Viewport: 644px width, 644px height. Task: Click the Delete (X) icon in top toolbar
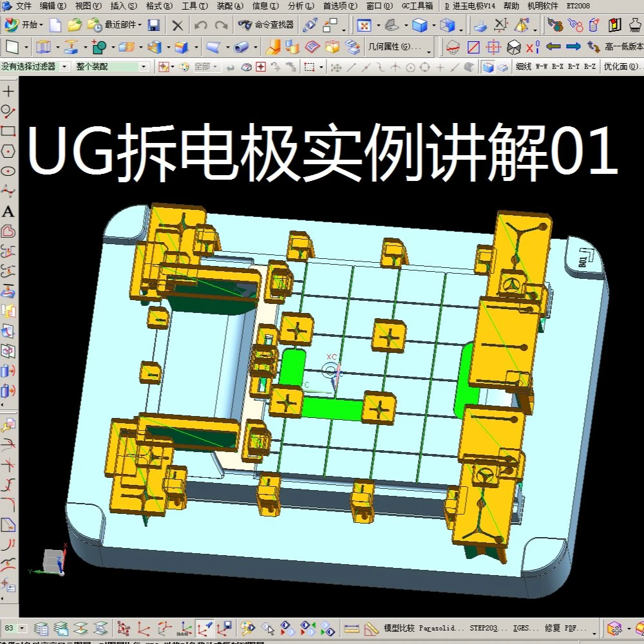(178, 25)
